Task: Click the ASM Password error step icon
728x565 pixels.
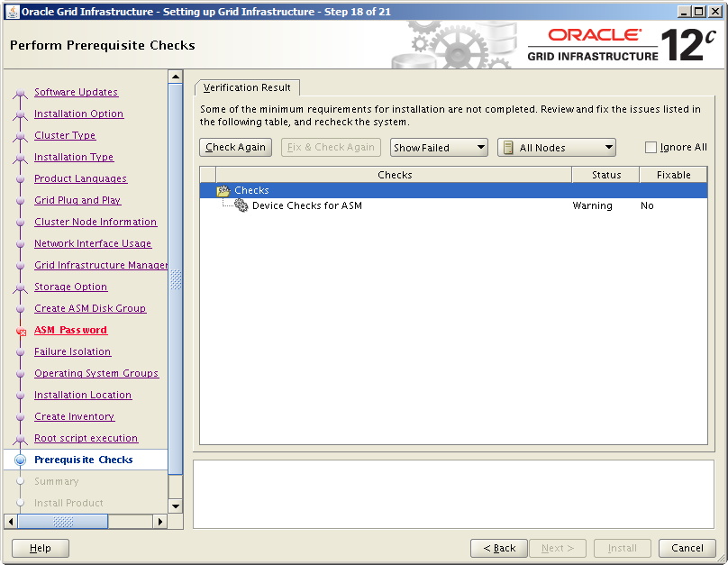Action: pyautogui.click(x=21, y=331)
